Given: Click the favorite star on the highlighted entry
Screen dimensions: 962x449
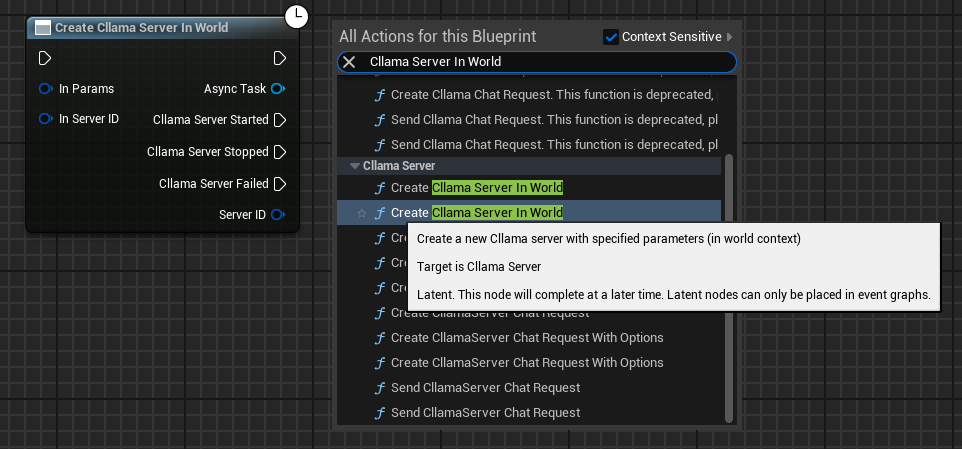Looking at the screenshot, I should click(x=362, y=213).
